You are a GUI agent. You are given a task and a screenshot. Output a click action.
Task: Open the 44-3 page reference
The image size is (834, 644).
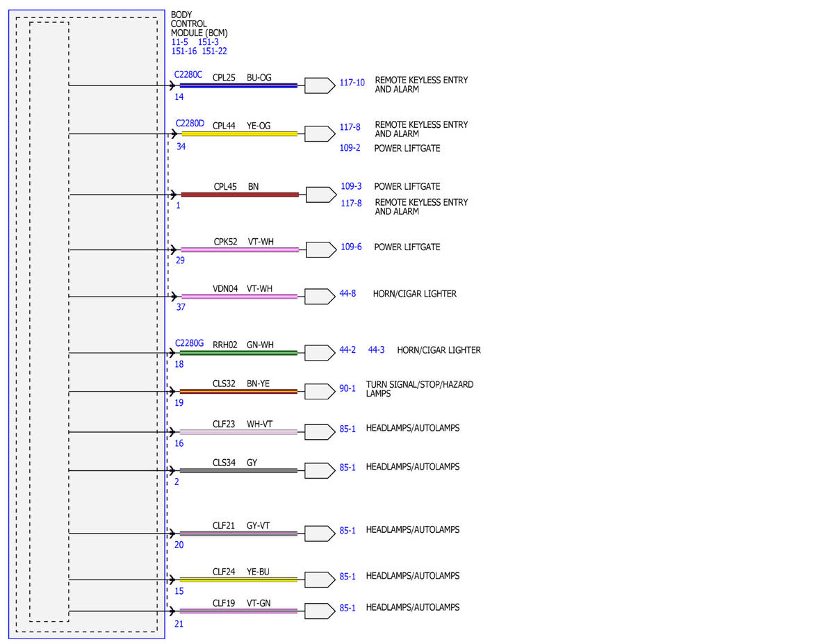tap(376, 349)
